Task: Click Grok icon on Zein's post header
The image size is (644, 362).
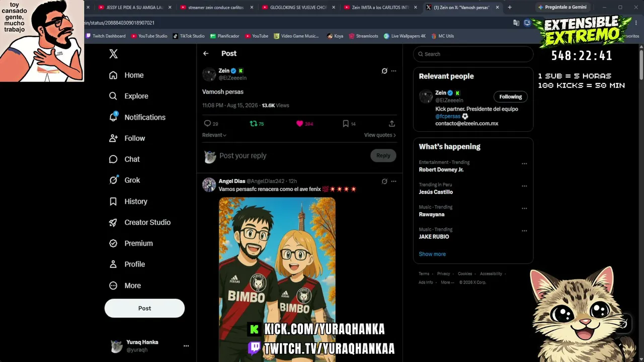Action: [x=384, y=71]
